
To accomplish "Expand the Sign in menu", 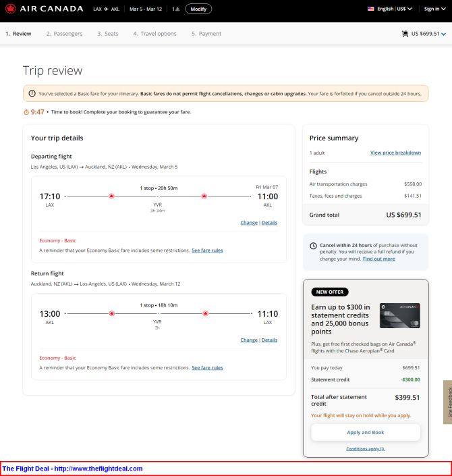I will (x=434, y=9).
